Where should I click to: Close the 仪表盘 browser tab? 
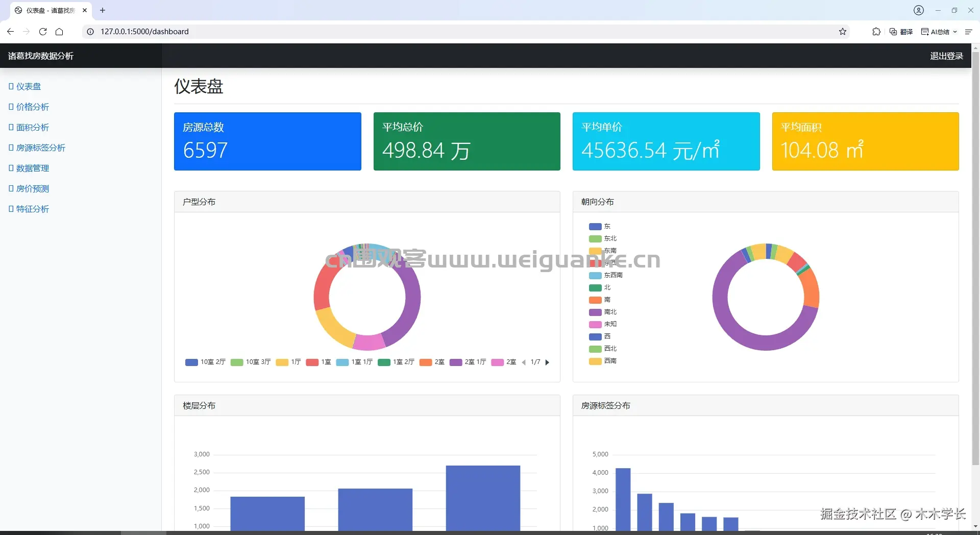[x=85, y=10]
